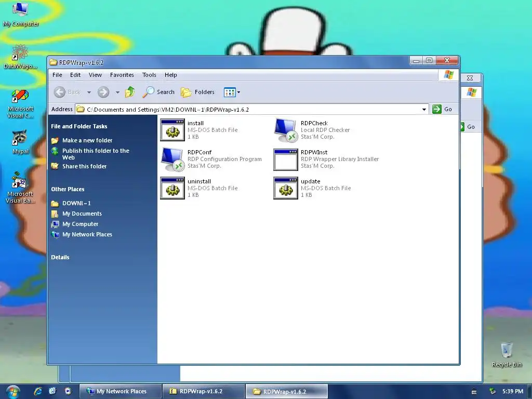532x399 pixels.
Task: Open My Network Places from Other Places
Action: [x=87, y=234]
